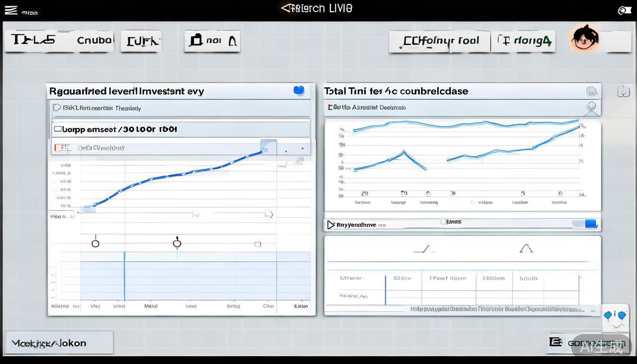The image size is (637, 364).
Task: Open the user avatar profile picture
Action: (x=585, y=38)
